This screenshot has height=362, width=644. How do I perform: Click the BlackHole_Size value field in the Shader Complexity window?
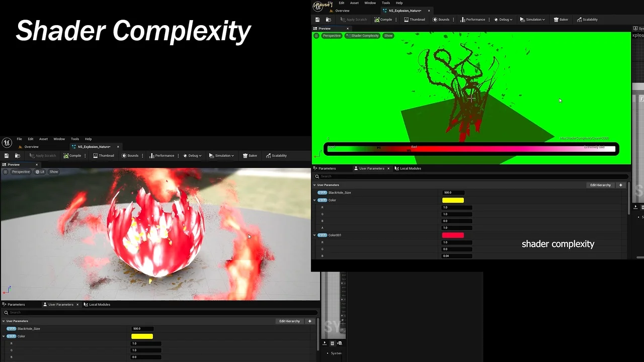(453, 193)
